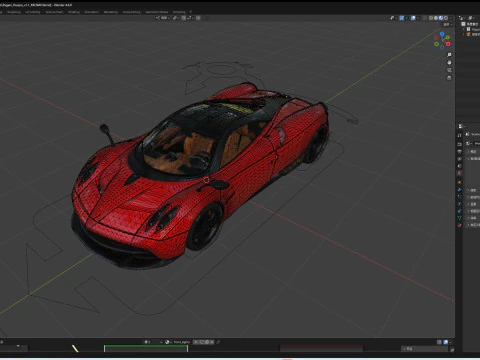
Task: Click the green Y axis on navigation gizmo
Action: pos(447,37)
